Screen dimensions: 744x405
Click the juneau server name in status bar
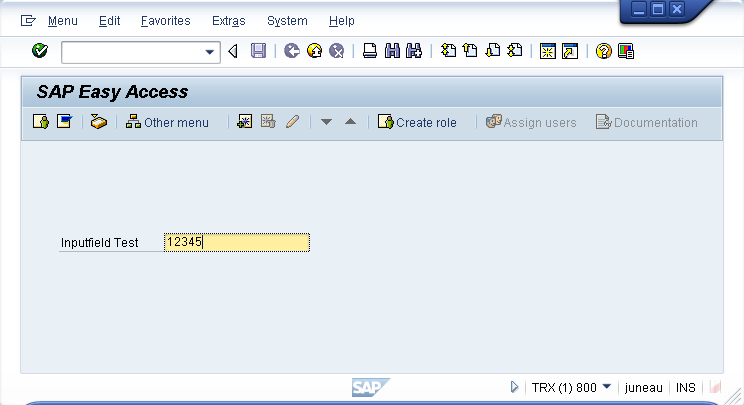point(643,388)
